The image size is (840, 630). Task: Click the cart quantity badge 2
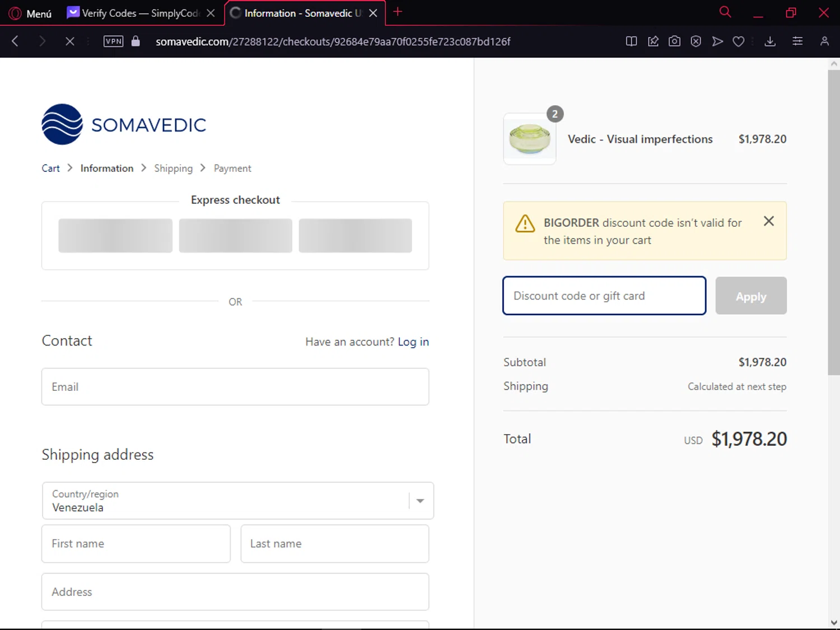click(555, 114)
